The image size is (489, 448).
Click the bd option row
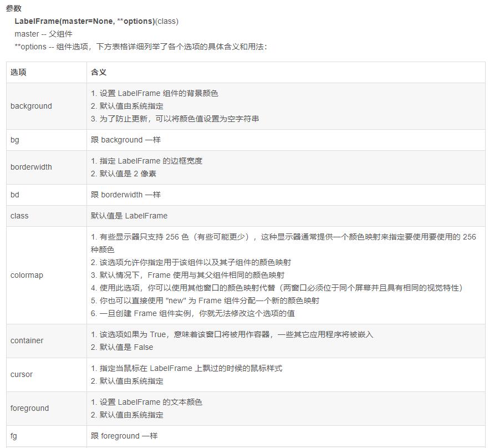[14, 195]
